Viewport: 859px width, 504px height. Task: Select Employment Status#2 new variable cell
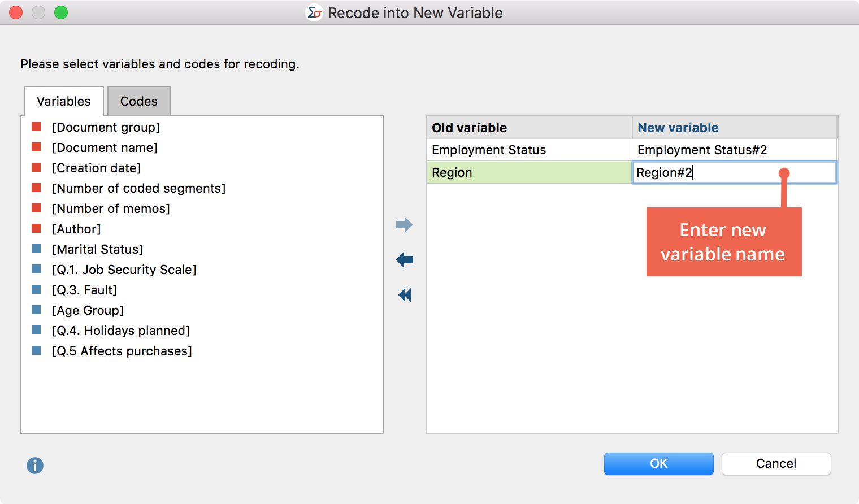click(x=734, y=150)
